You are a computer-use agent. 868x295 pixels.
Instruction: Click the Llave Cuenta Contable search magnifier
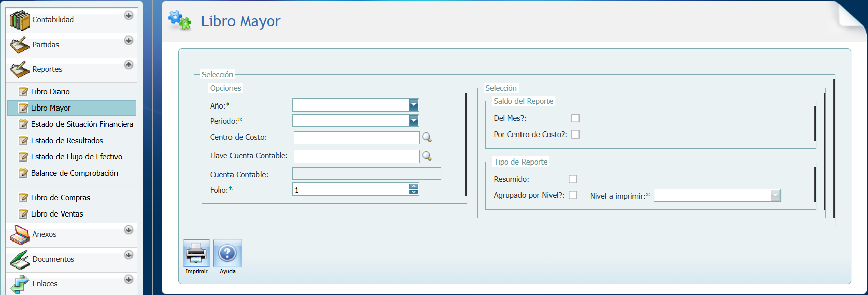pos(427,156)
